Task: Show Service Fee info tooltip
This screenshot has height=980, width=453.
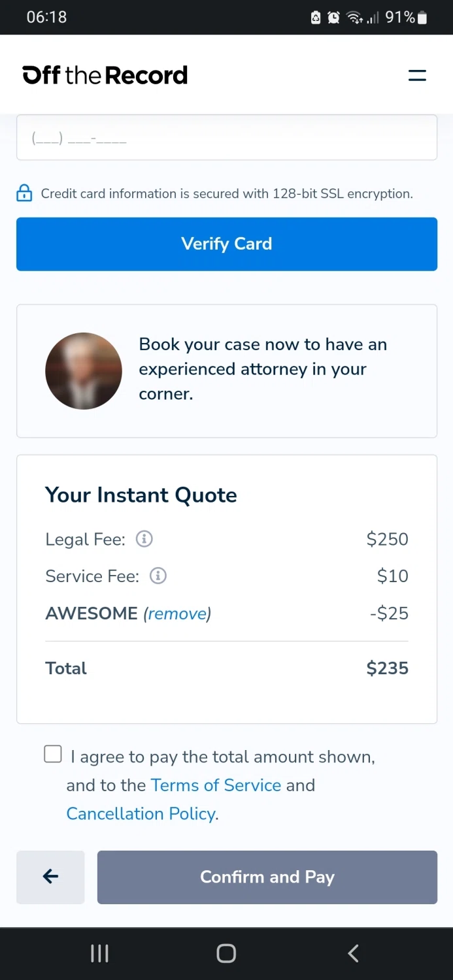Action: tap(158, 576)
